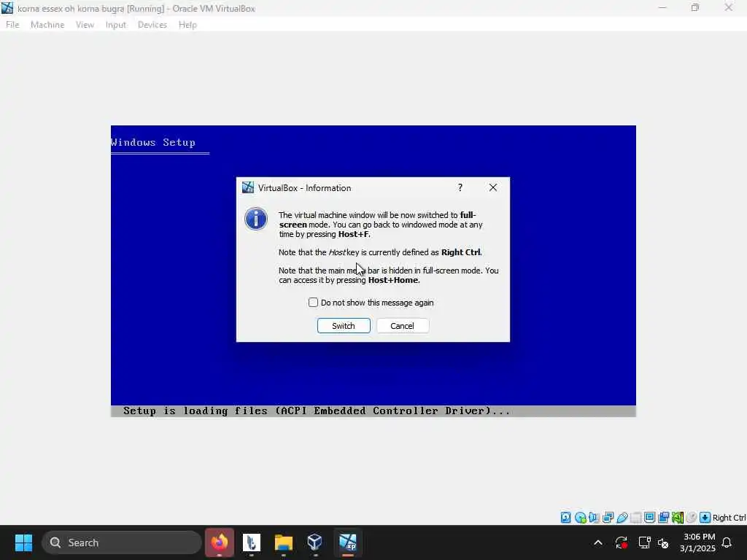Open the notifications bell icon

click(727, 542)
